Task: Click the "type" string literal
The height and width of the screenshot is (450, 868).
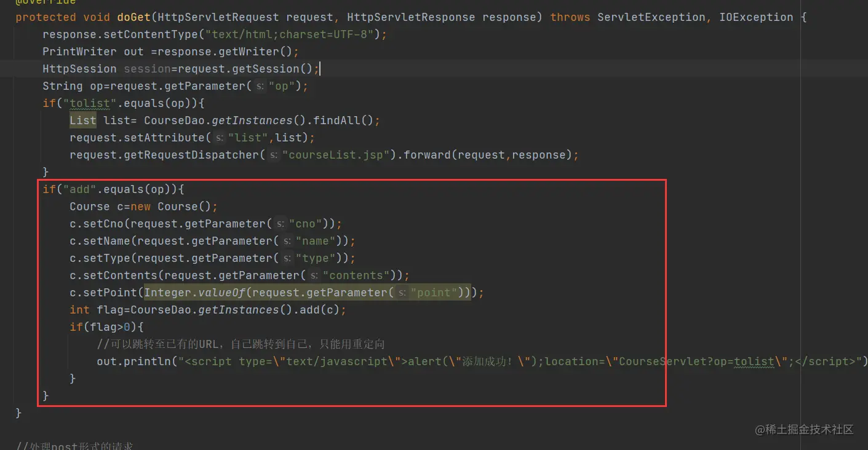Action: click(316, 258)
